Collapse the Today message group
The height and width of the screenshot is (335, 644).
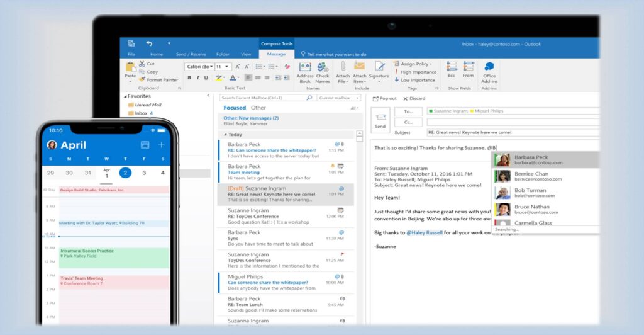pos(225,134)
